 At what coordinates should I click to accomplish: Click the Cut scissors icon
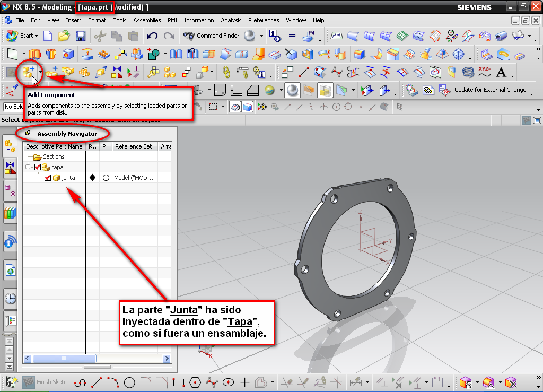tap(100, 36)
